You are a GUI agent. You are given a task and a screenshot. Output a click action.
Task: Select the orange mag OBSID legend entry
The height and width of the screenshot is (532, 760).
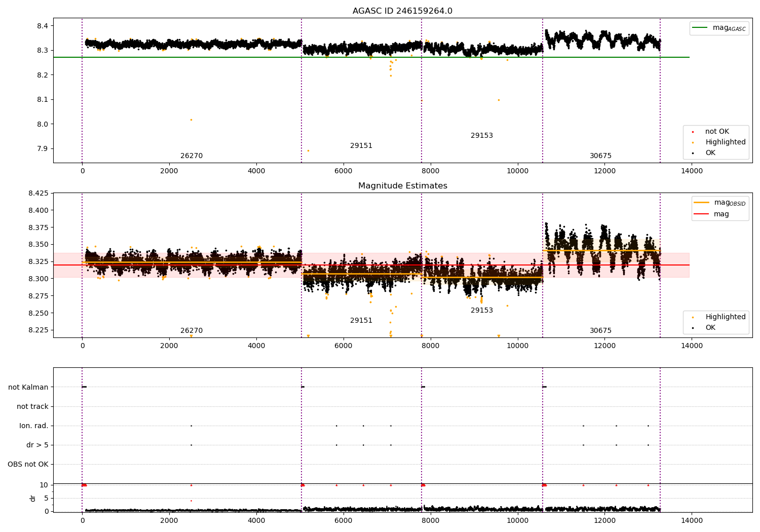[719, 203]
